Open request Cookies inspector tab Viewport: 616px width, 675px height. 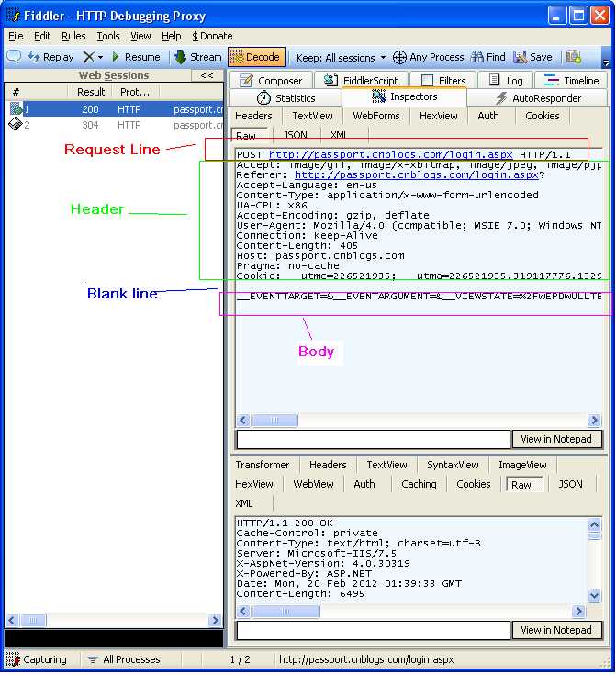(543, 116)
